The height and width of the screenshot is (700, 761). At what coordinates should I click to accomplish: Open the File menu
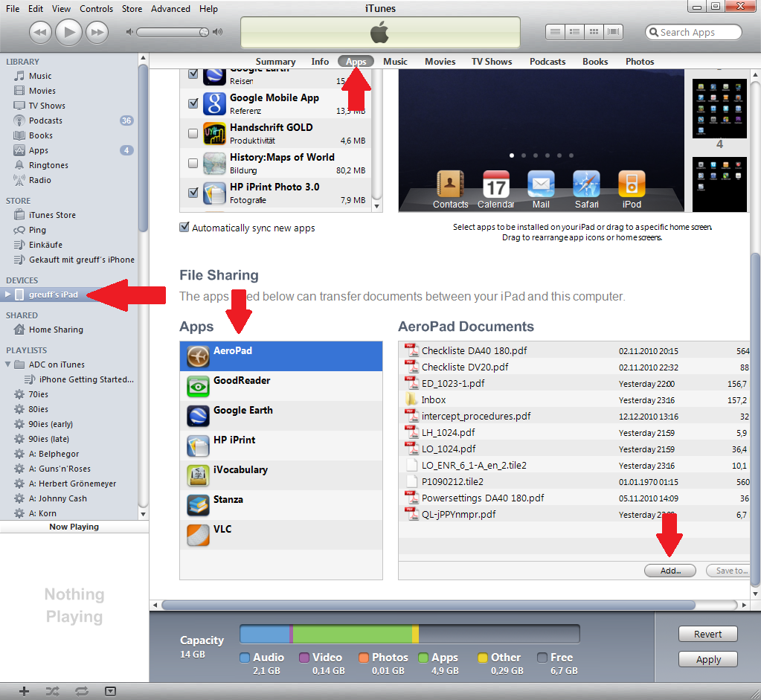coord(13,9)
